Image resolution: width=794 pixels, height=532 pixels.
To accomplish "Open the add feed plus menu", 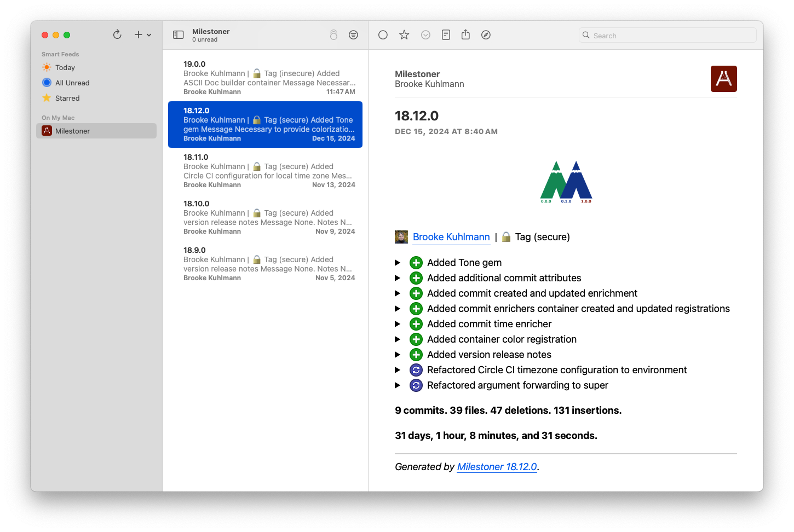I will [142, 34].
